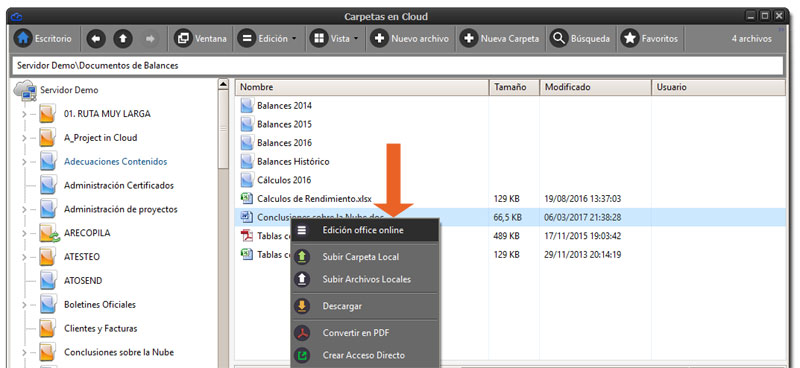
Task: Create a Nueva Carpeta
Action: [x=499, y=38]
